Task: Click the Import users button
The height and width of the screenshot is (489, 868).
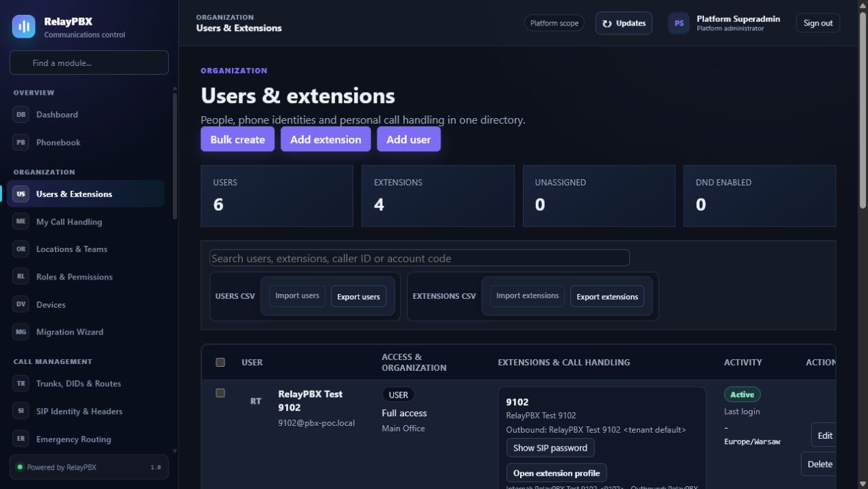Action: coord(297,296)
